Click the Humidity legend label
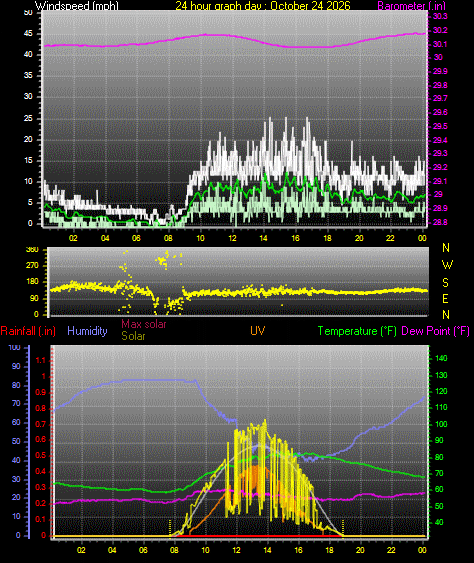 (87, 331)
